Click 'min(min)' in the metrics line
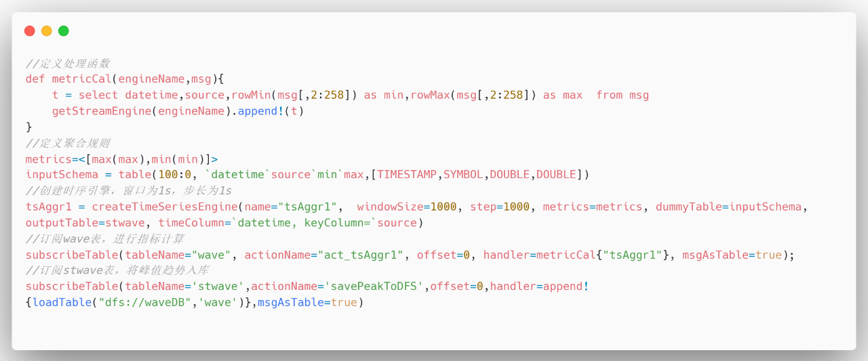Screen dimensions: 868x361 pyautogui.click(x=178, y=159)
